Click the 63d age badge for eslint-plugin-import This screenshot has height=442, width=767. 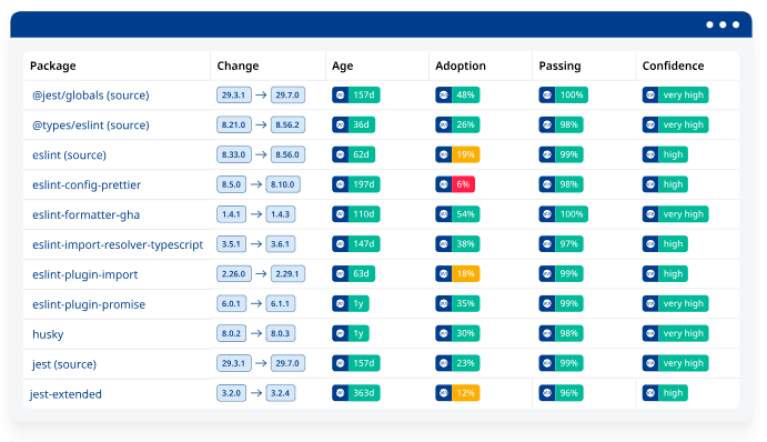[x=354, y=274]
